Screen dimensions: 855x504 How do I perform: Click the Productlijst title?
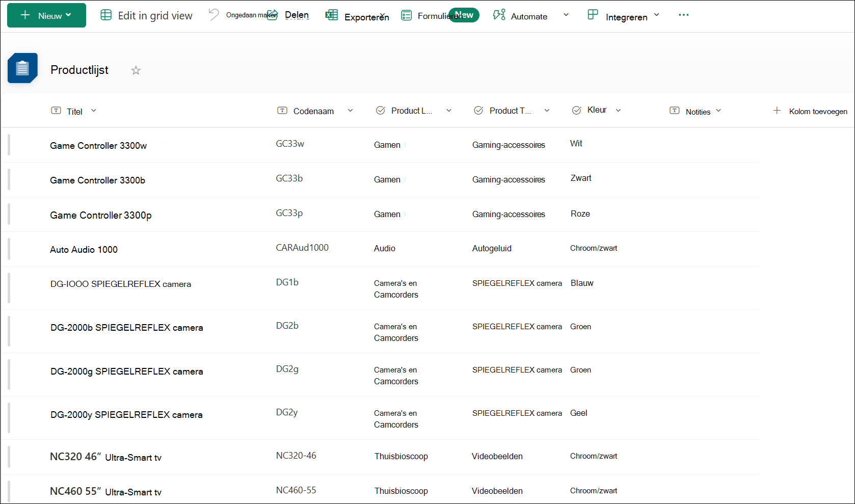[79, 70]
